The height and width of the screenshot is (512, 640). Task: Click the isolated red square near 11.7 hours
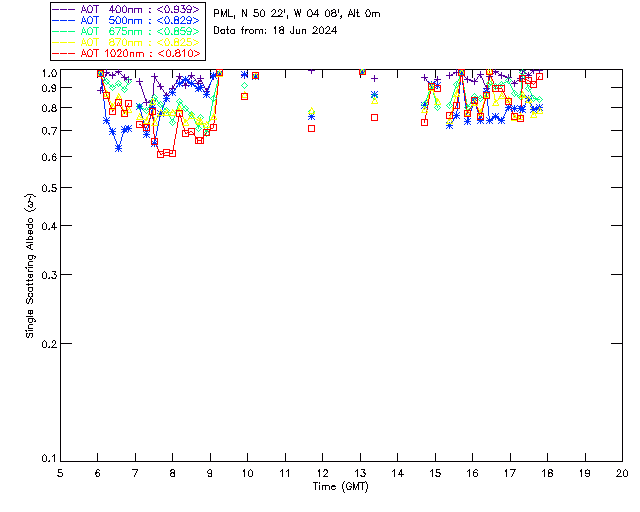coord(311,129)
